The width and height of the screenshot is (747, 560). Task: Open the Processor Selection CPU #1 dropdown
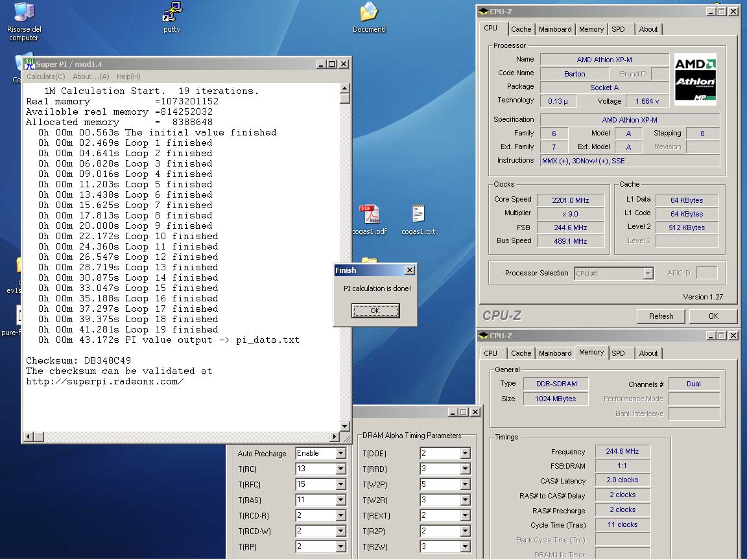click(613, 274)
